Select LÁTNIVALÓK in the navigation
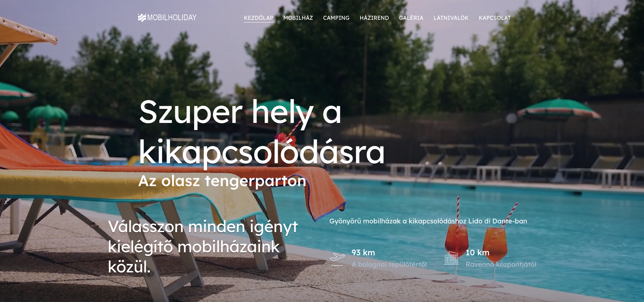Viewport: 644px width, 302px height. [x=451, y=18]
